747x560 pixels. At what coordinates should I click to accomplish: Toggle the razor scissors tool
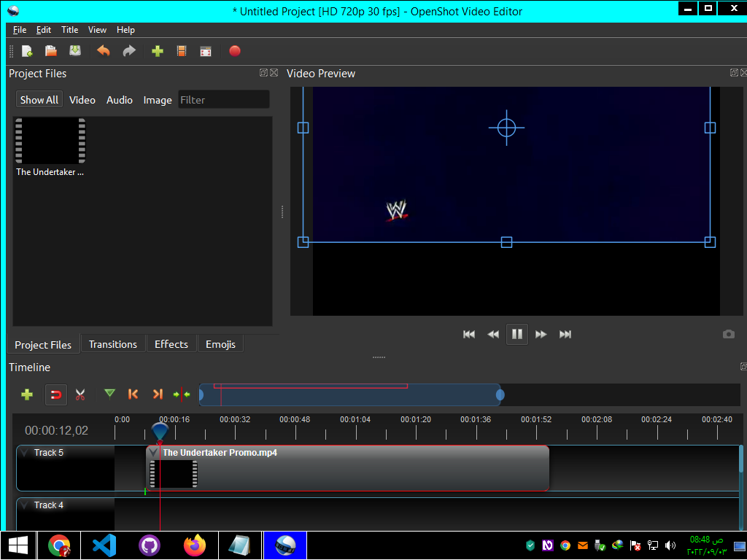[80, 394]
